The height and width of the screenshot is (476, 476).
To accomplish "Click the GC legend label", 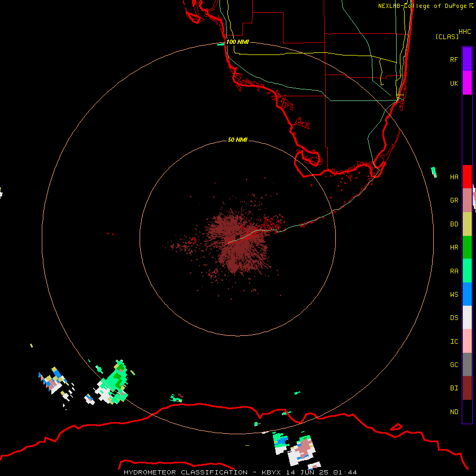I will pyautogui.click(x=454, y=365).
